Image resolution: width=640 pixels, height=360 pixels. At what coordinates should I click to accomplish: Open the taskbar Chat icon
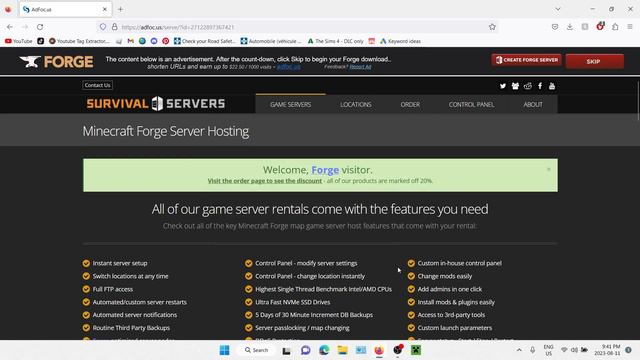[305, 350]
